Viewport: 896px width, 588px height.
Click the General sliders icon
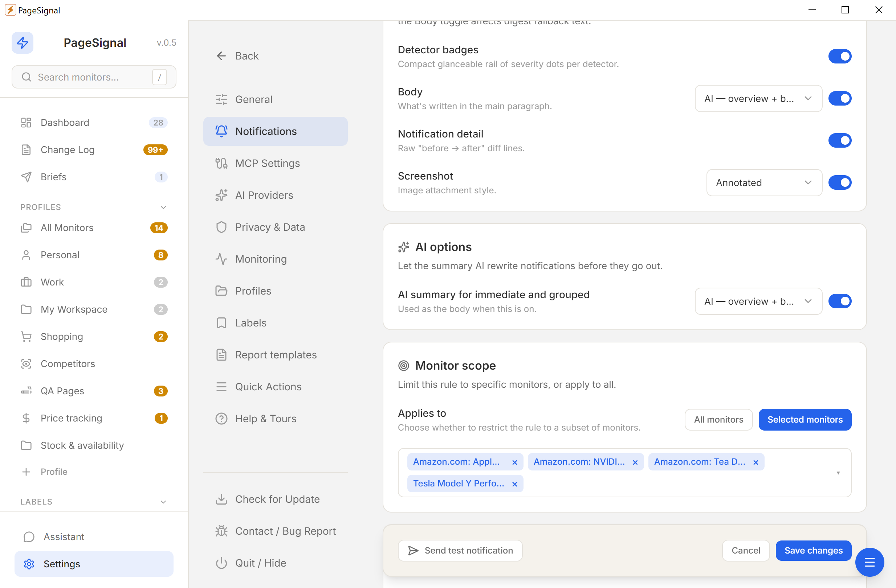(x=221, y=99)
